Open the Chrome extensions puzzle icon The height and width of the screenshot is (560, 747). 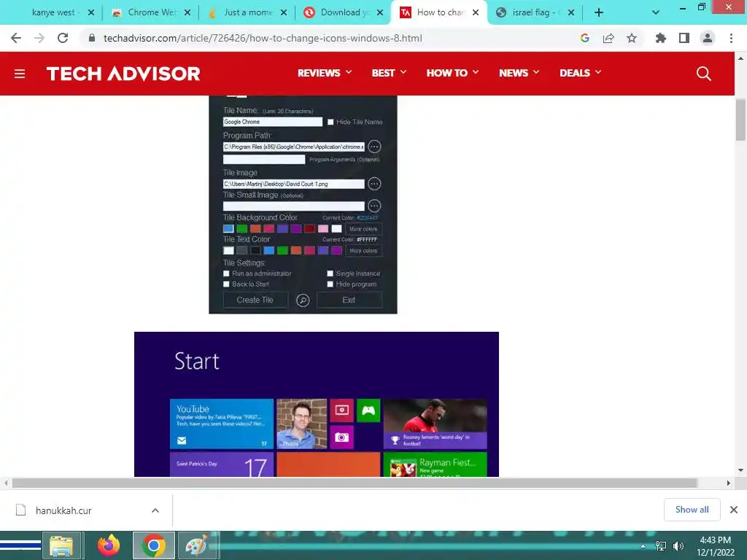tap(661, 38)
